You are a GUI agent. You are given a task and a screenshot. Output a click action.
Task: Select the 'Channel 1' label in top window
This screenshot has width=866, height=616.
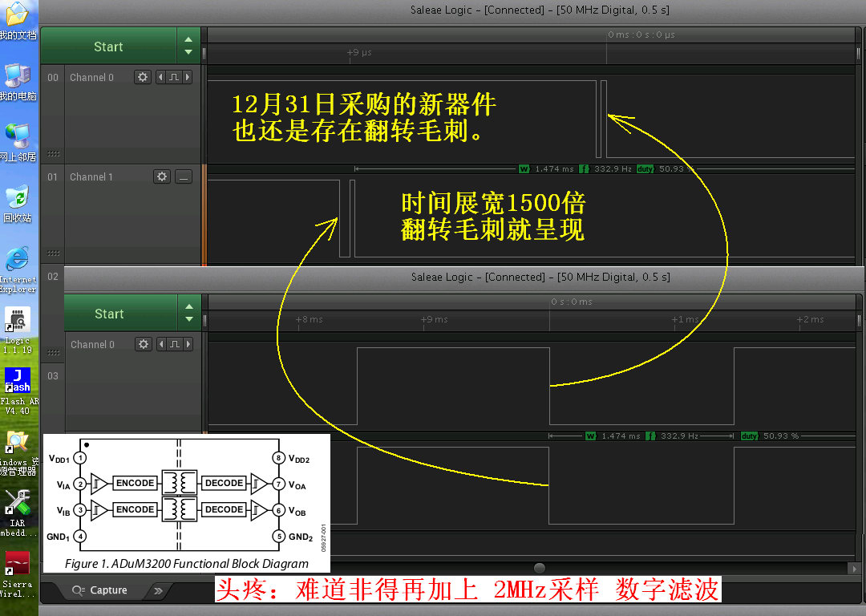click(91, 176)
